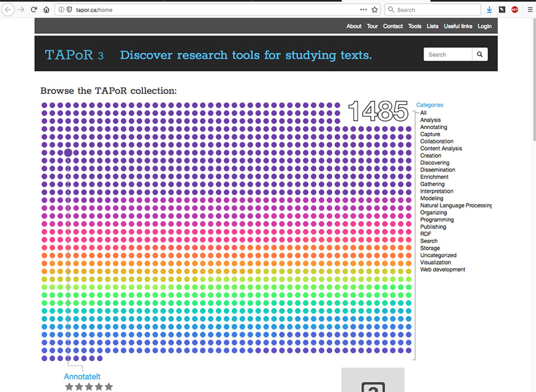Select the Visualization category
The width and height of the screenshot is (536, 392).
pyautogui.click(x=435, y=262)
